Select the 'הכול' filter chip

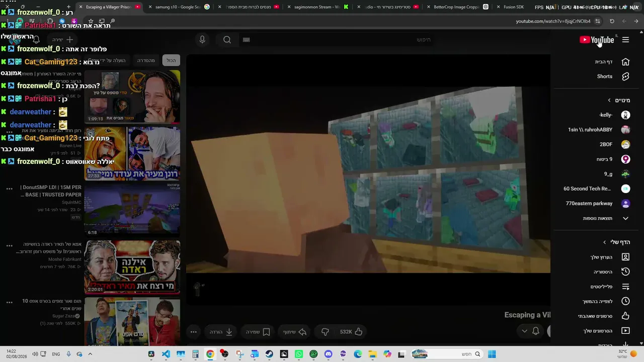pyautogui.click(x=171, y=60)
